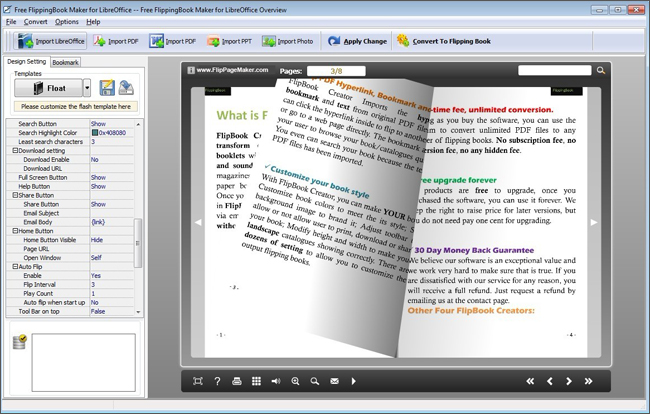Click Convert To Flipping Book
Viewport: 650px width, 414px height.
pyautogui.click(x=444, y=41)
